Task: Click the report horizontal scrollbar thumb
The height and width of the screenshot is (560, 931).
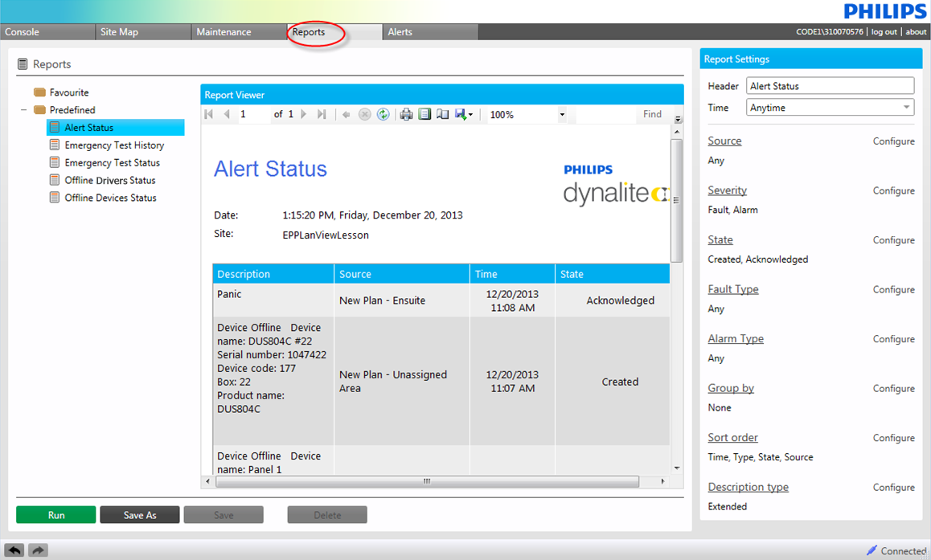Action: [426, 481]
